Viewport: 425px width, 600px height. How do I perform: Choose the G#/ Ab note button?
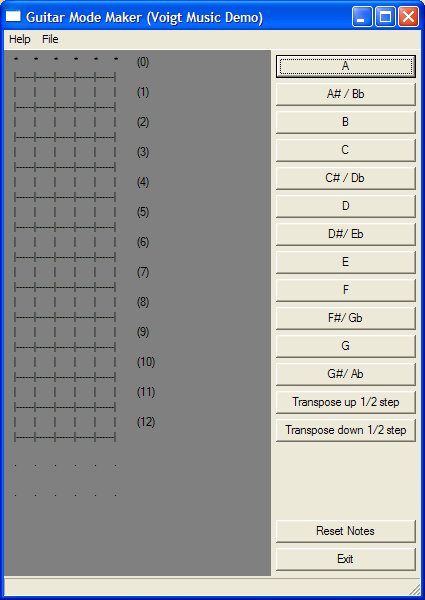pos(345,374)
